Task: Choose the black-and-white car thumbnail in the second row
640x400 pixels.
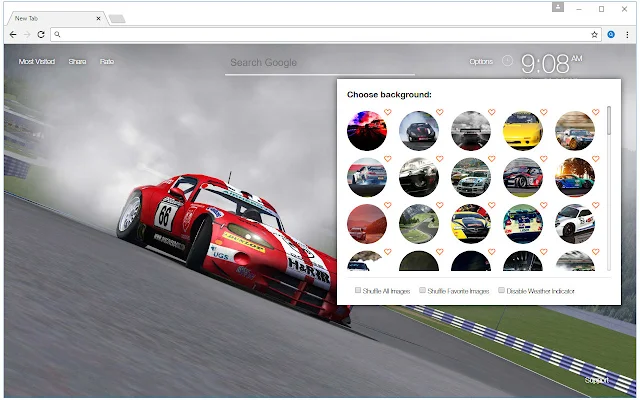Action: (x=419, y=177)
